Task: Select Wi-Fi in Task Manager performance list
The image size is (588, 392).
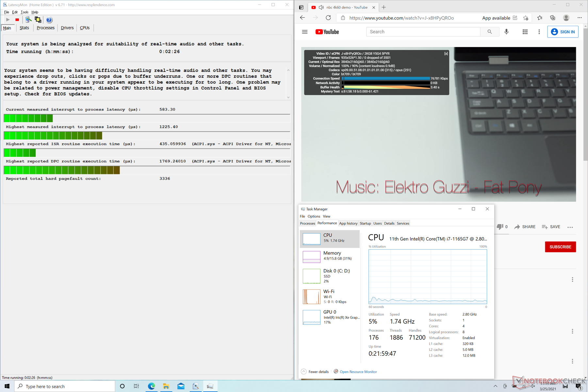Action: tap(330, 297)
